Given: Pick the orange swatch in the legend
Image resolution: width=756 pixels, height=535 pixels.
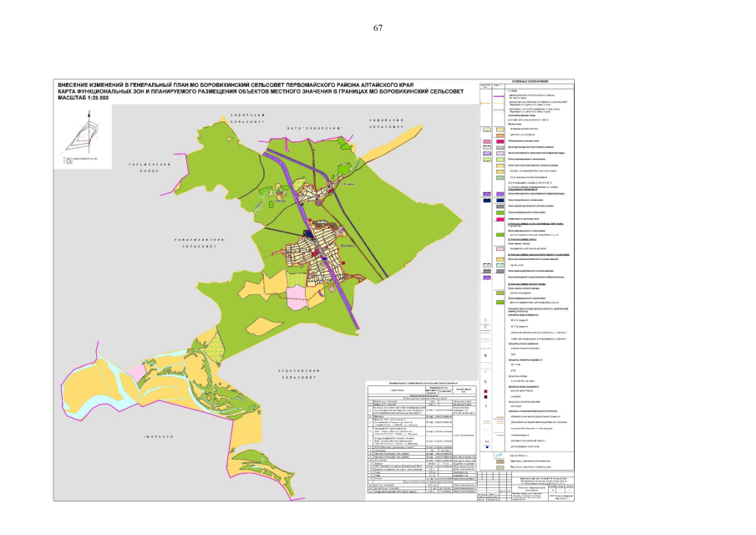Looking at the screenshot, I should 500,135.
